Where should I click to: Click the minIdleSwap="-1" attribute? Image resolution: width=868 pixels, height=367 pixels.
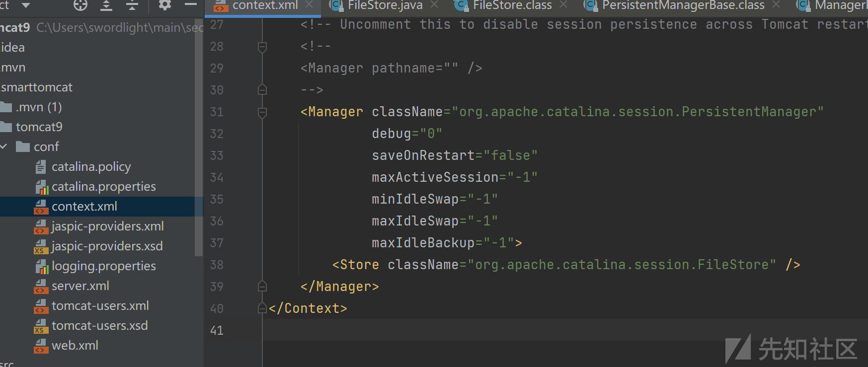435,199
